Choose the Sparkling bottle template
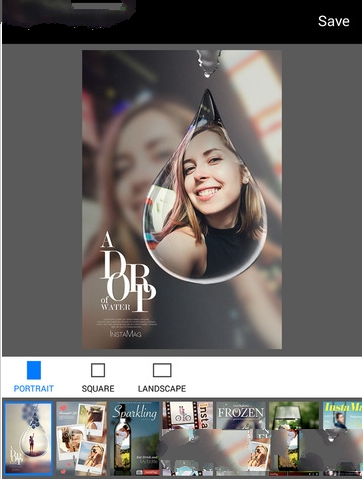Viewport: 363px width, 479px height. tap(134, 438)
